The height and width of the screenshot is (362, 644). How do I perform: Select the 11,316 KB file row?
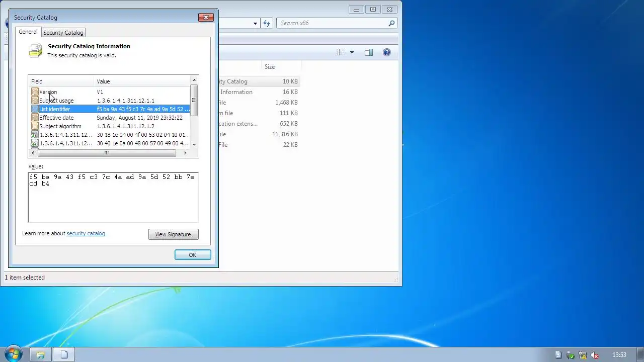(x=259, y=134)
